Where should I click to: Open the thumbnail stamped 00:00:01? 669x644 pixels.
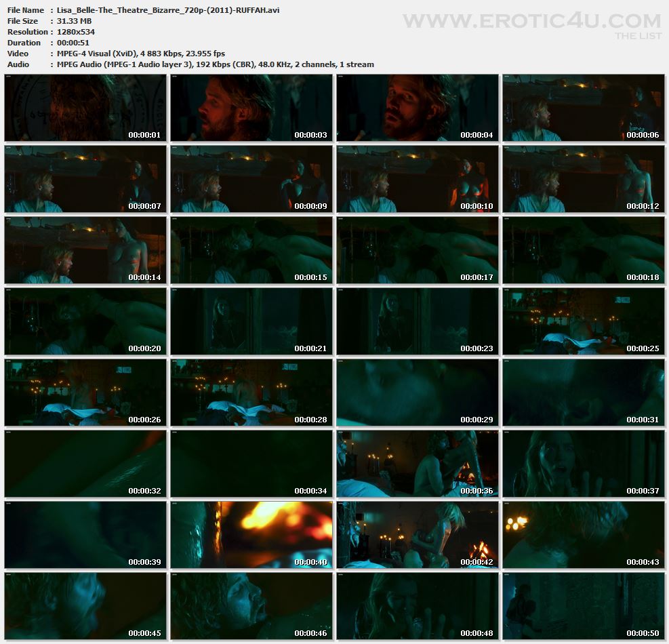(85, 108)
